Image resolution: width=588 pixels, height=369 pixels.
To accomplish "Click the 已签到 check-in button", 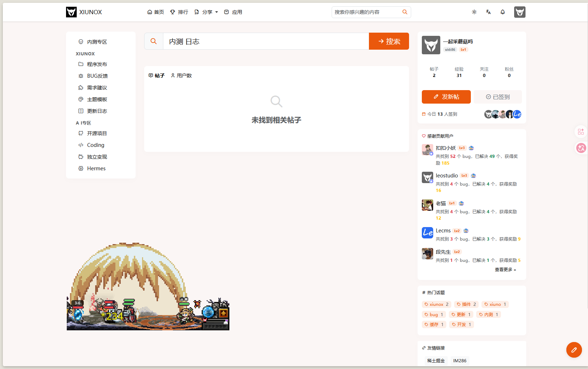I will [498, 97].
